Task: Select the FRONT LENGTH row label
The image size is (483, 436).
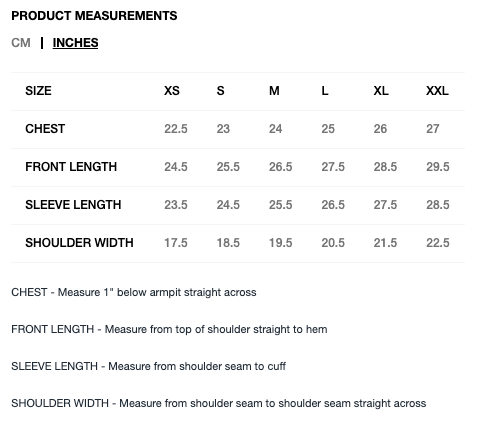Action: (x=71, y=167)
